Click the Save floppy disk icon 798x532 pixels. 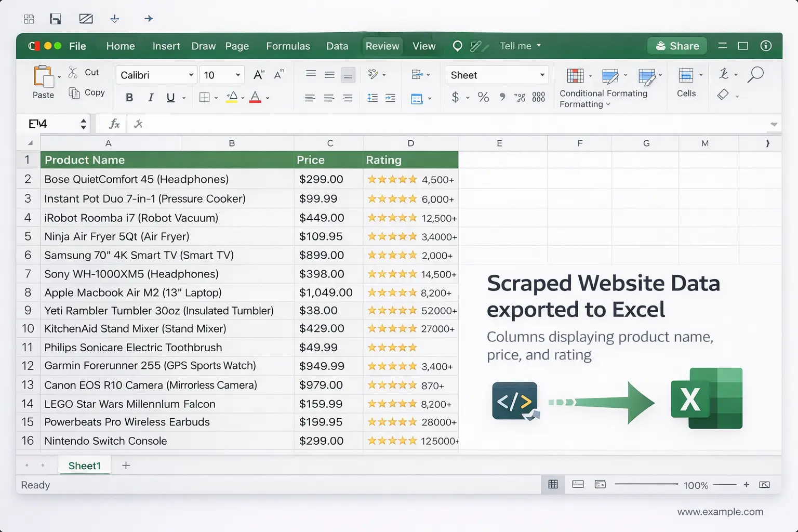pos(55,19)
